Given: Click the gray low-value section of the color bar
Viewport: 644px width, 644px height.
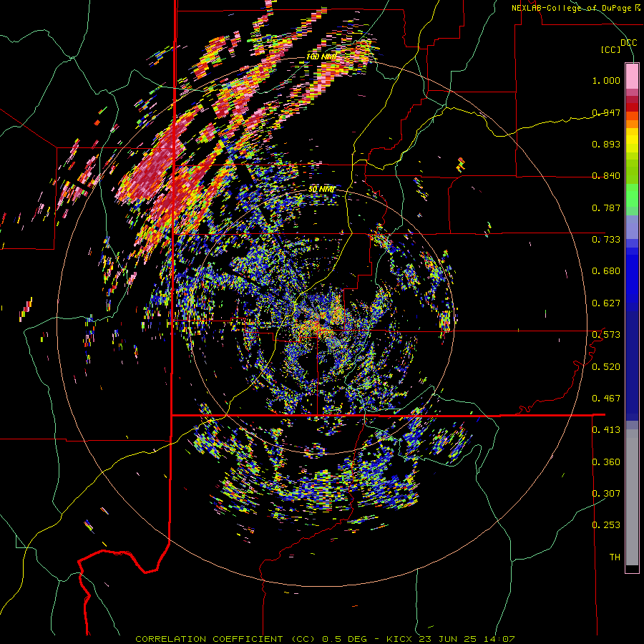Looking at the screenshot, I should coord(632,497).
